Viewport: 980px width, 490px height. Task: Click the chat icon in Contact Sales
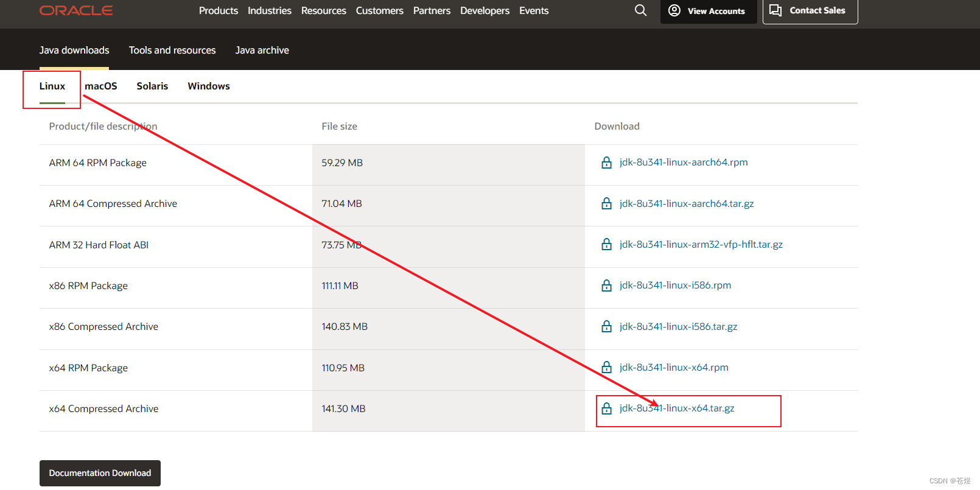coord(775,10)
